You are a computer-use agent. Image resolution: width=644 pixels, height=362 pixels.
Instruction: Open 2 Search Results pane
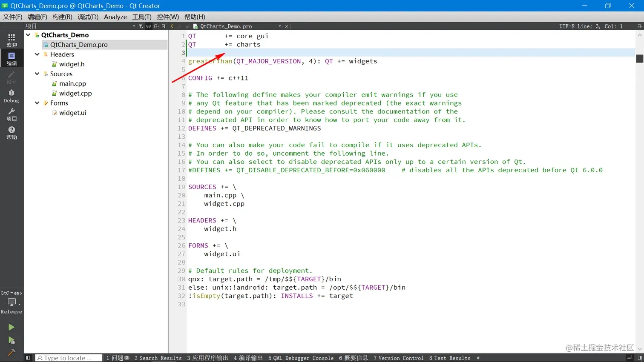click(x=158, y=358)
